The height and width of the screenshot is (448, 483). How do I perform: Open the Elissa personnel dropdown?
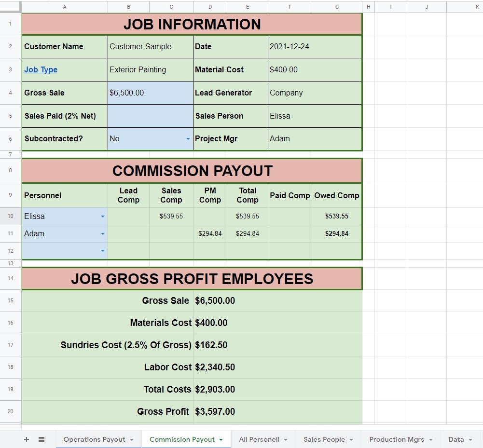click(102, 216)
